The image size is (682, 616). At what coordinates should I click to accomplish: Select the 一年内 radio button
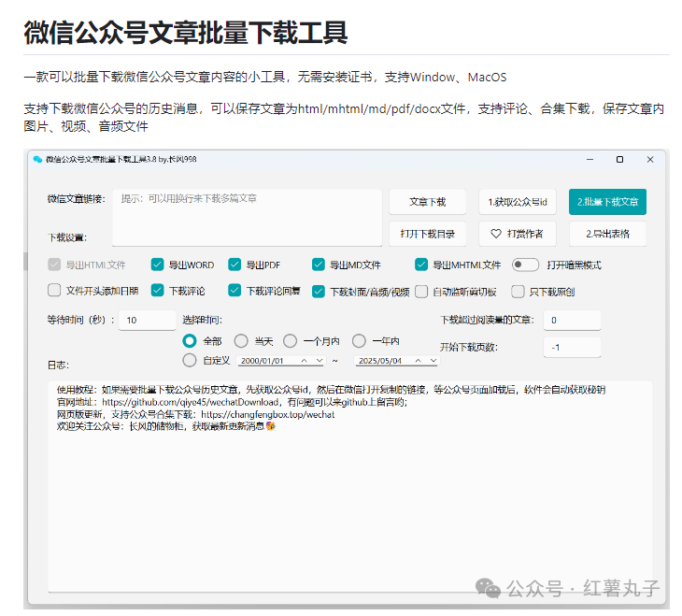[x=359, y=341]
